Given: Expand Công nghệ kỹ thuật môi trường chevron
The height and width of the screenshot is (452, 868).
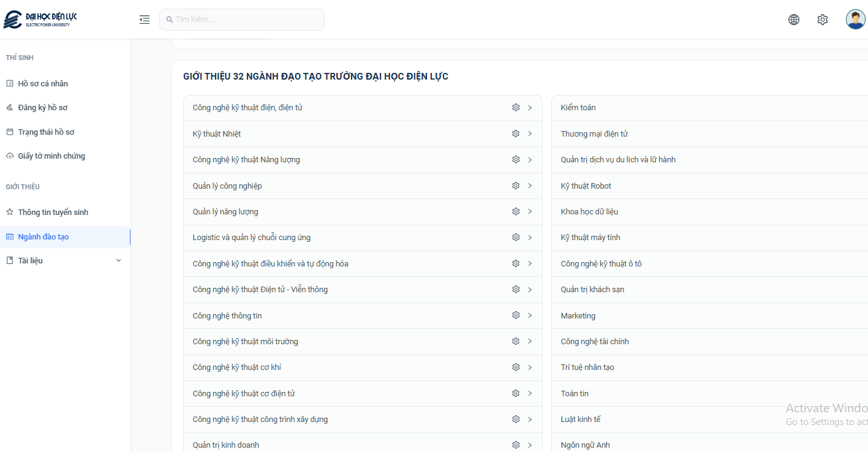Looking at the screenshot, I should pyautogui.click(x=530, y=341).
